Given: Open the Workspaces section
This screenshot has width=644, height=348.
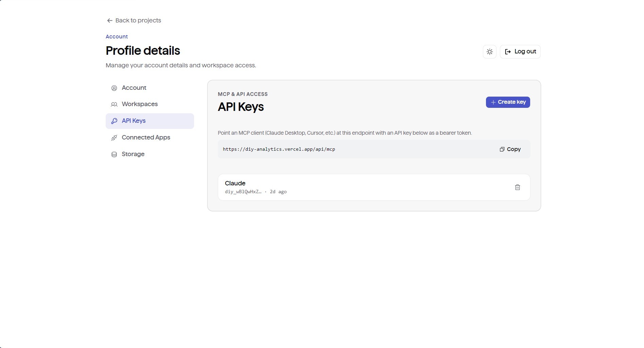Looking at the screenshot, I should click(150, 104).
